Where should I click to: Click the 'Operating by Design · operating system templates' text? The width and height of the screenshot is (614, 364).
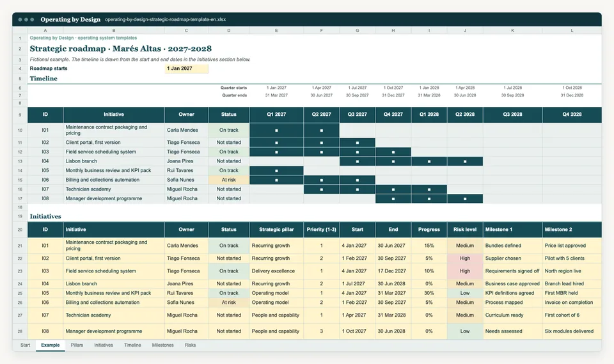(83, 38)
